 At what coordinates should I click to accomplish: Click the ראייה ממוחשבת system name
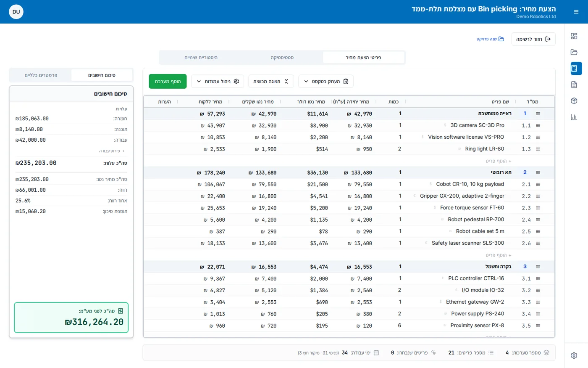tap(495, 114)
